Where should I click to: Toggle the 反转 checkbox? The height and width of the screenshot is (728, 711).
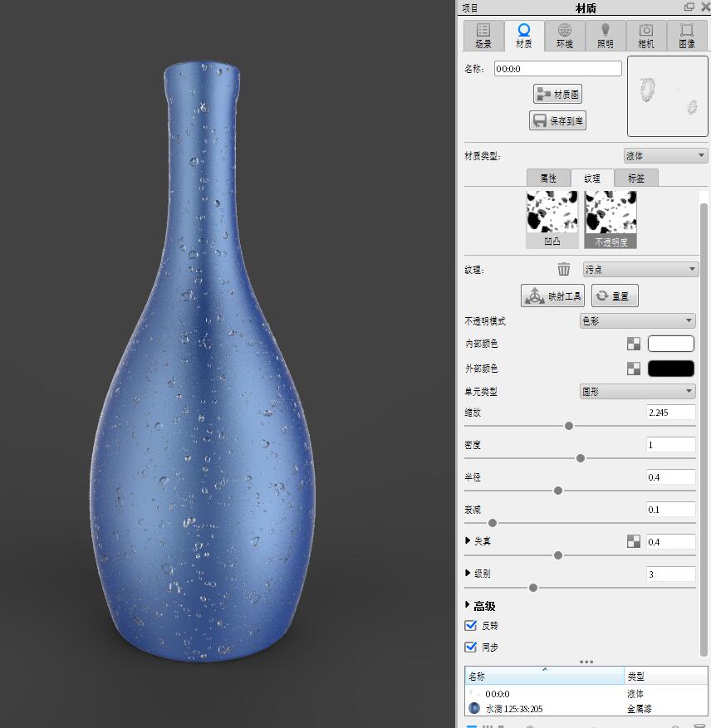coord(471,626)
